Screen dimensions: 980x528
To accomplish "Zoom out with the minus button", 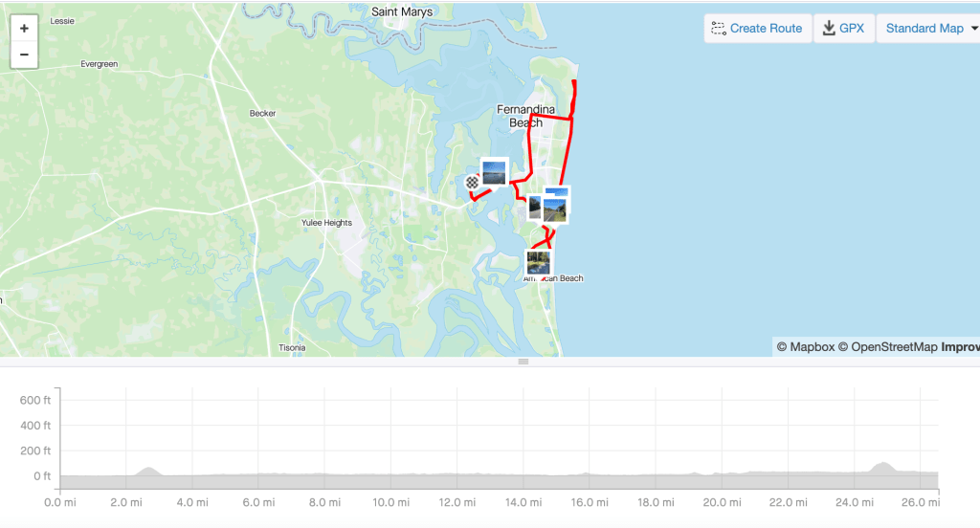I will click(24, 55).
